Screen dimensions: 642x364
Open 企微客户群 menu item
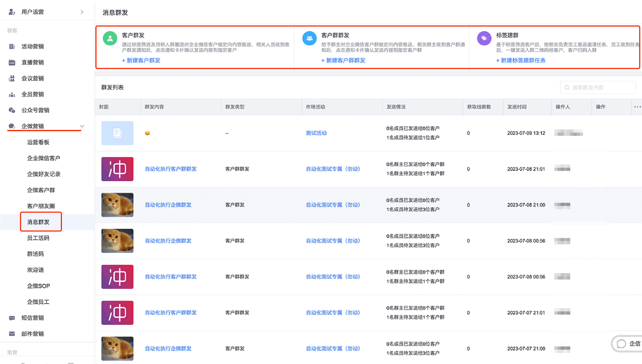point(41,190)
